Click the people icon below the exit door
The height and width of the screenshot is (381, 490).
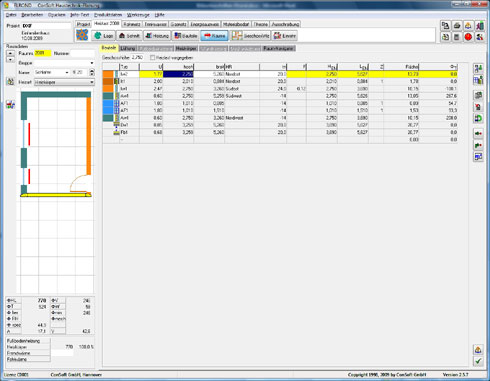click(480, 37)
